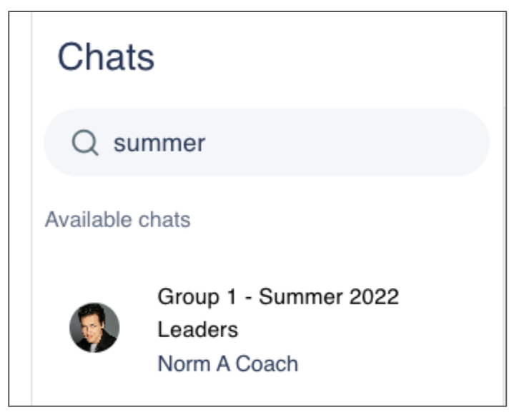Click the "Available chats" section header
519x420 pixels.
point(117,219)
